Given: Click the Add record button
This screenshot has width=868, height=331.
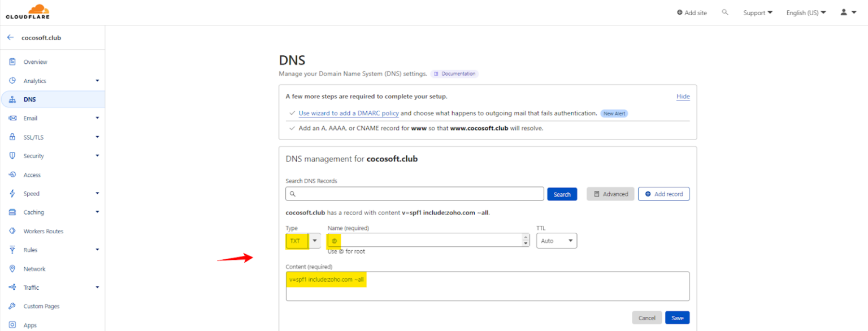Looking at the screenshot, I should (663, 194).
